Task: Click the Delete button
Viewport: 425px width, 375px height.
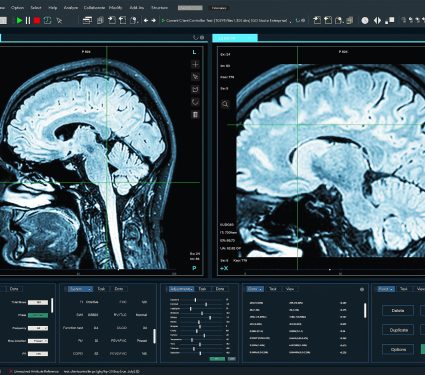Action: click(398, 311)
